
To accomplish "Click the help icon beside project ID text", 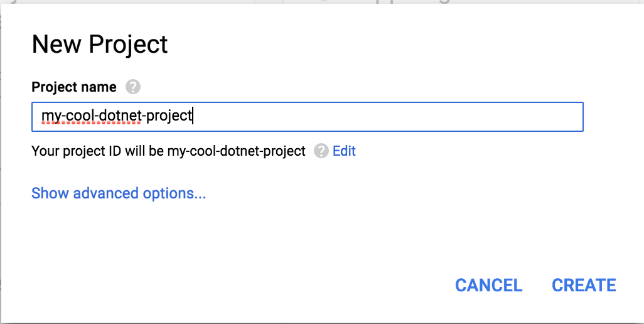I will pos(321,151).
